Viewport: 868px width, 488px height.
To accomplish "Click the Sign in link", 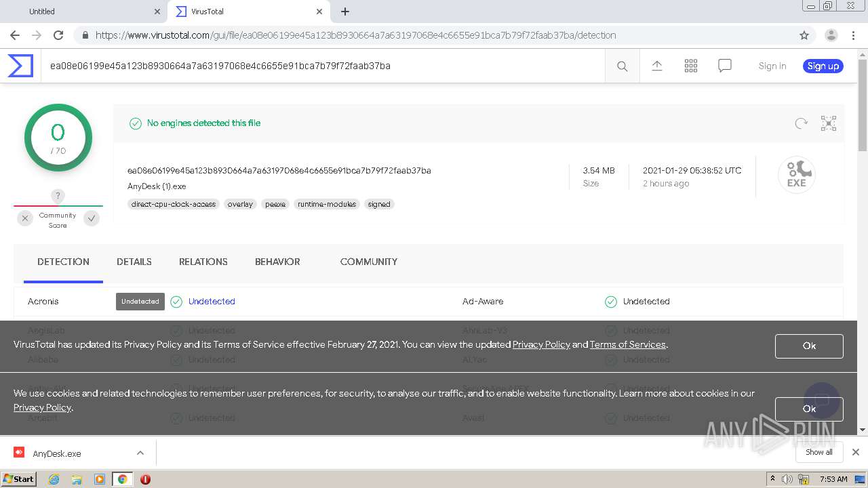I will 772,66.
